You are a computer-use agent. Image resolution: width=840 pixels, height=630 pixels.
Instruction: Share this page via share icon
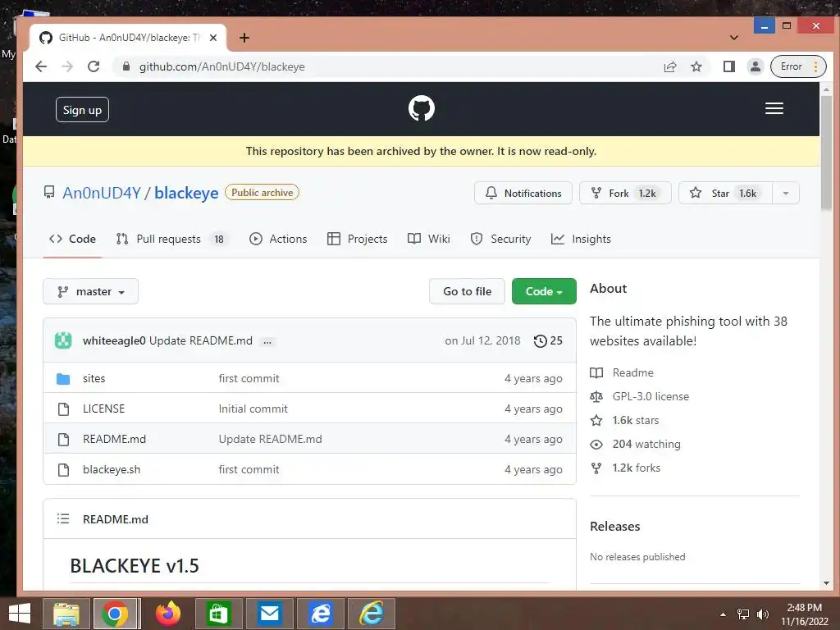pyautogui.click(x=669, y=66)
